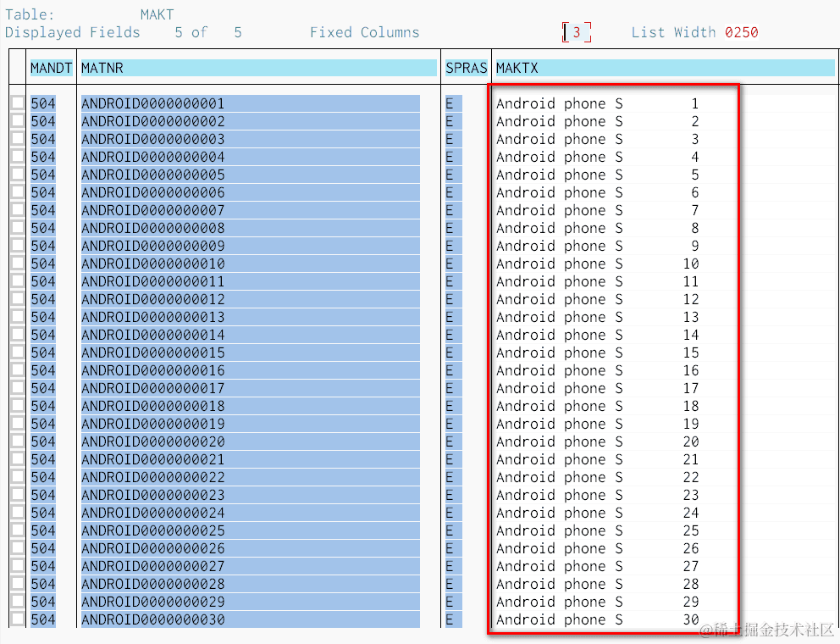This screenshot has height=644, width=840.
Task: Click the description Android phone S 16
Action: 597,370
